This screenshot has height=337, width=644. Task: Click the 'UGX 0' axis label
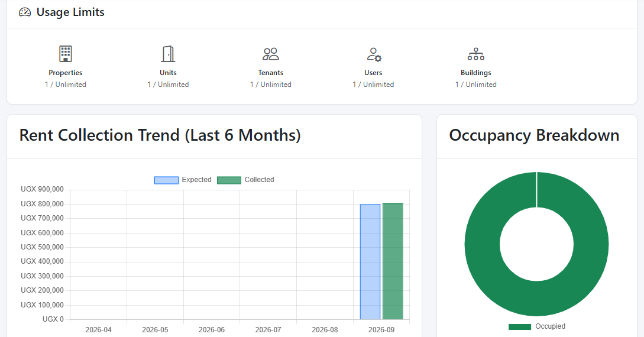(53, 319)
